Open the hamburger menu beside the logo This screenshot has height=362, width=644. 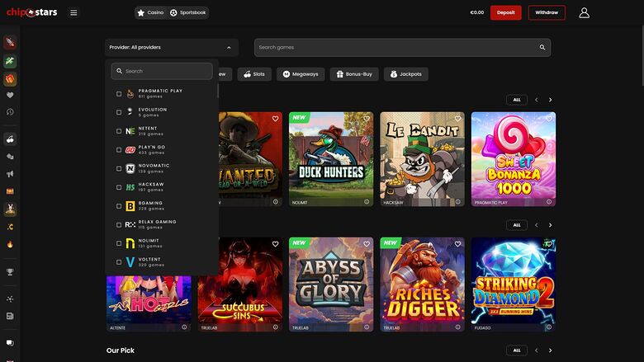pyautogui.click(x=73, y=12)
